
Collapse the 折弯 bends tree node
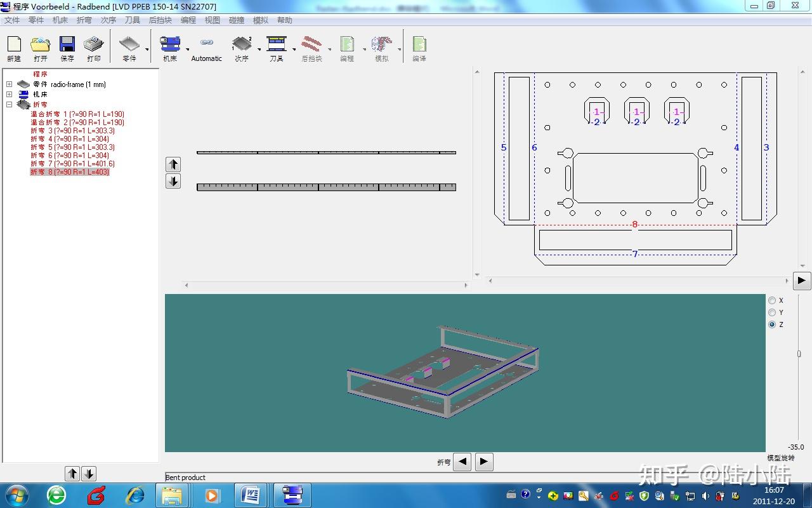coord(9,104)
